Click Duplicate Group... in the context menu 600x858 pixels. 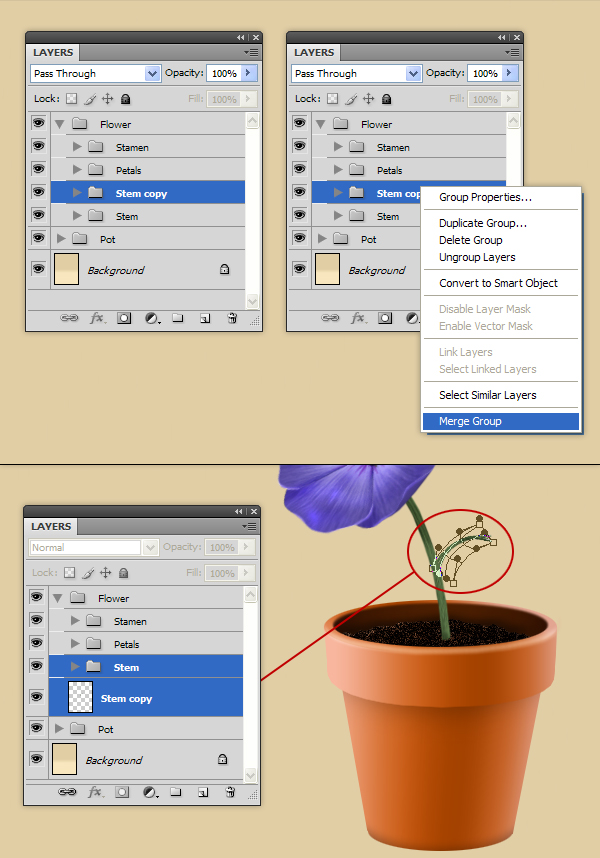482,223
